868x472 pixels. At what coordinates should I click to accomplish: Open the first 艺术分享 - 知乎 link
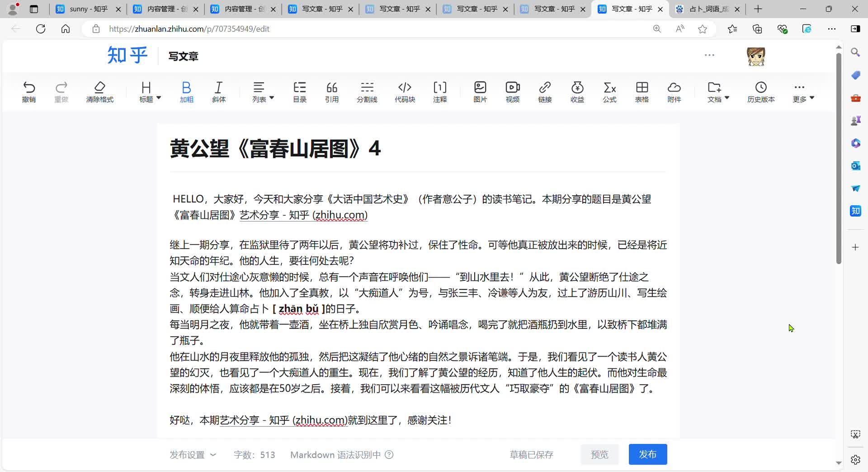coord(303,215)
